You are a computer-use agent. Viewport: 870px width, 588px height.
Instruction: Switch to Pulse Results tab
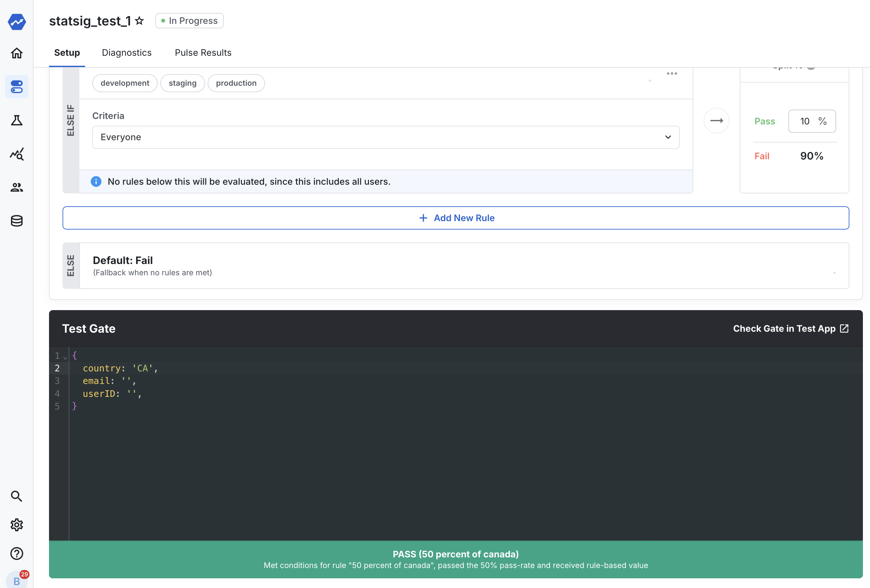tap(203, 53)
